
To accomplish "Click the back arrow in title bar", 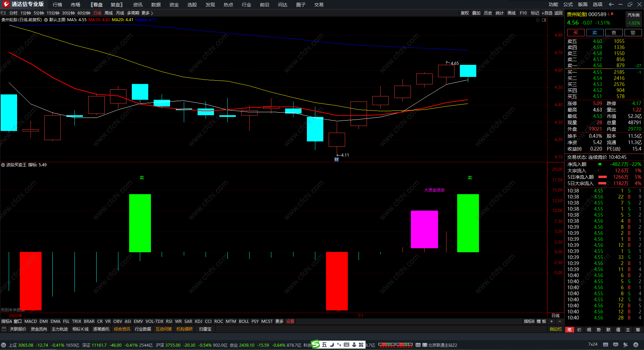I will coord(611,4).
